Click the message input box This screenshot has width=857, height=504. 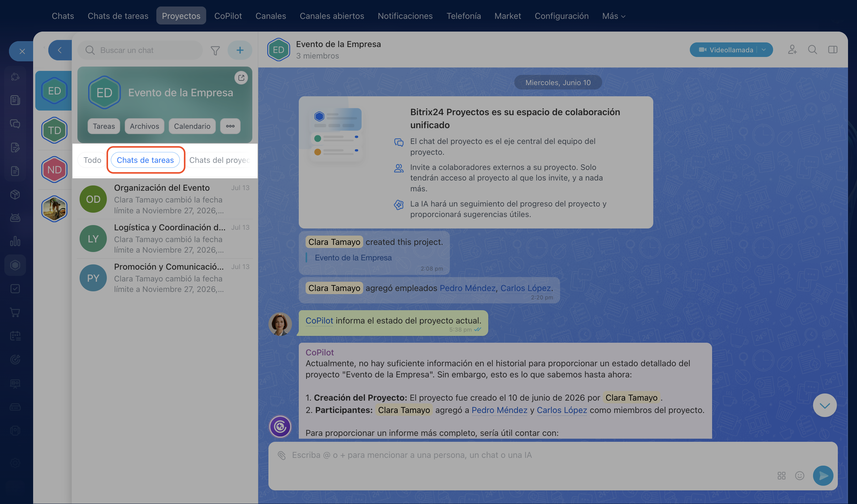(553, 466)
